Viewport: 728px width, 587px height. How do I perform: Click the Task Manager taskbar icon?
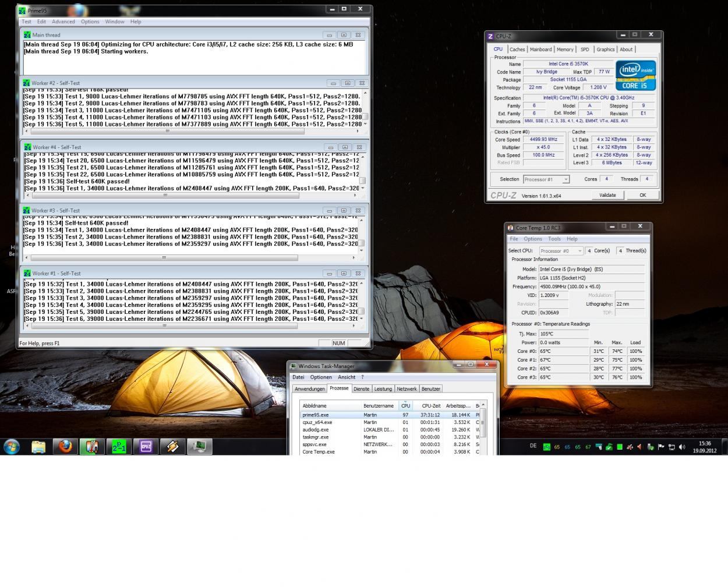(x=199, y=447)
